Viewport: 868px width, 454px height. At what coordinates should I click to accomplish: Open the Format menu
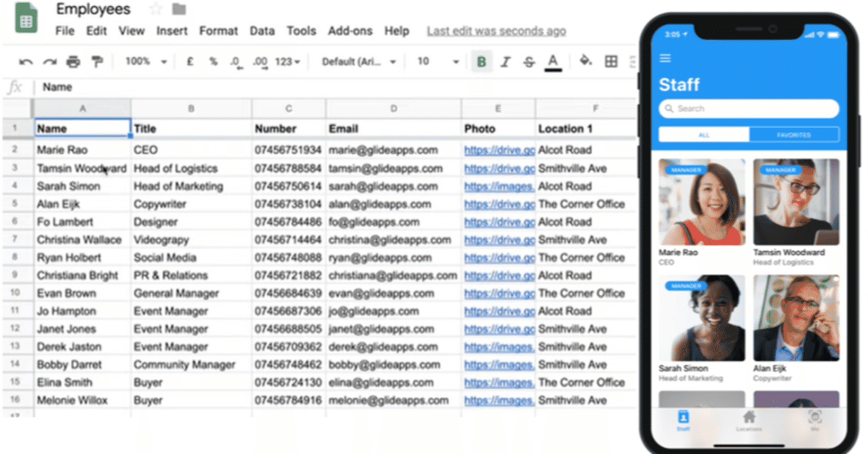[218, 31]
